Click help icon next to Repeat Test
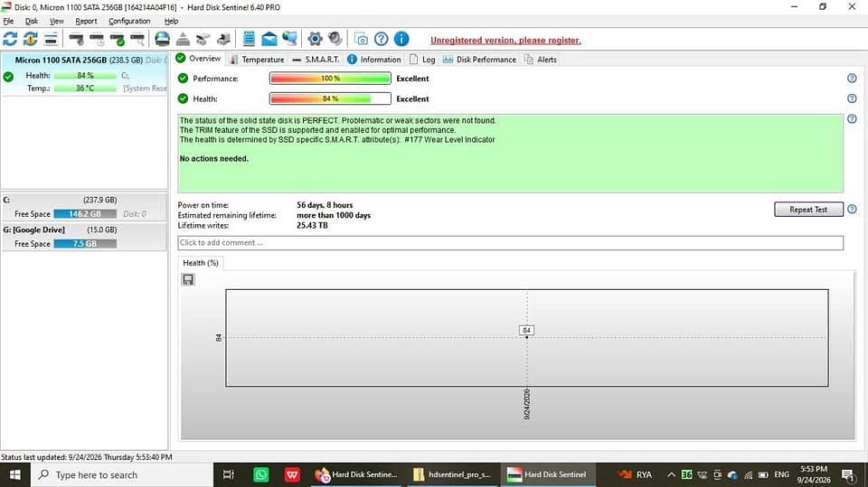This screenshot has height=487, width=868. click(852, 210)
